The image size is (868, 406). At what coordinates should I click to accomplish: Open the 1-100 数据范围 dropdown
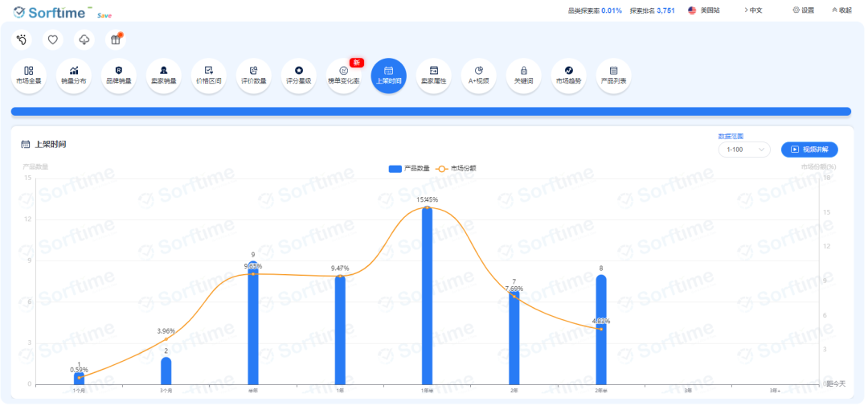click(744, 150)
